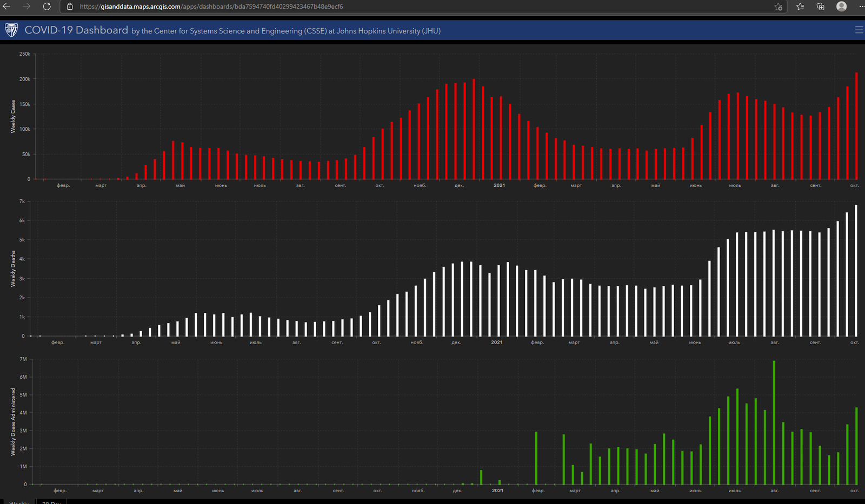View site info via the lock icon

pyautogui.click(x=70, y=6)
